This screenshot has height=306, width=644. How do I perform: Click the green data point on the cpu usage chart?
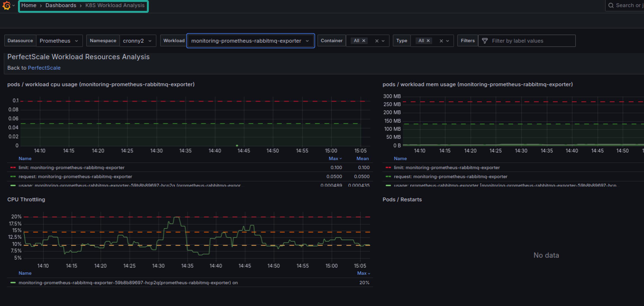pyautogui.click(x=237, y=146)
